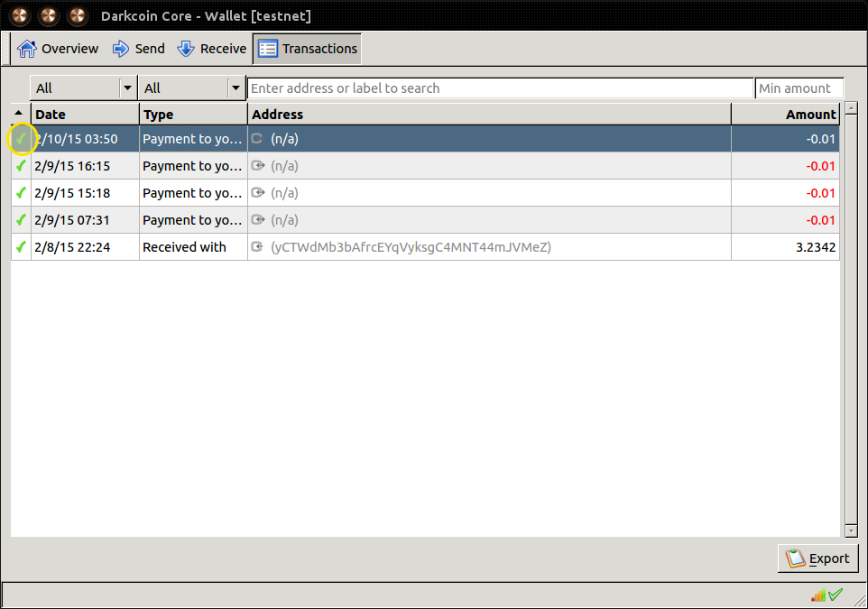Select the 2/9/15 07:31 date cell
This screenshot has height=609, width=868.
click(x=85, y=220)
